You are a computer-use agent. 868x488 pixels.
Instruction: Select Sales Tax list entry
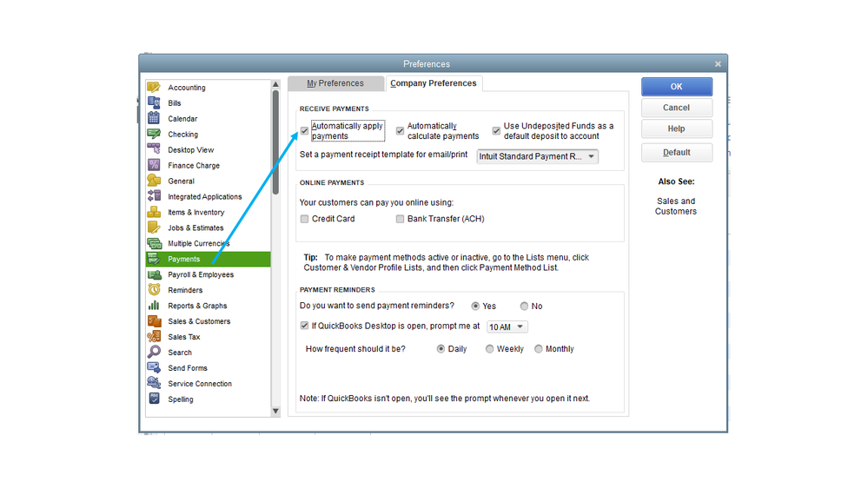click(x=209, y=337)
